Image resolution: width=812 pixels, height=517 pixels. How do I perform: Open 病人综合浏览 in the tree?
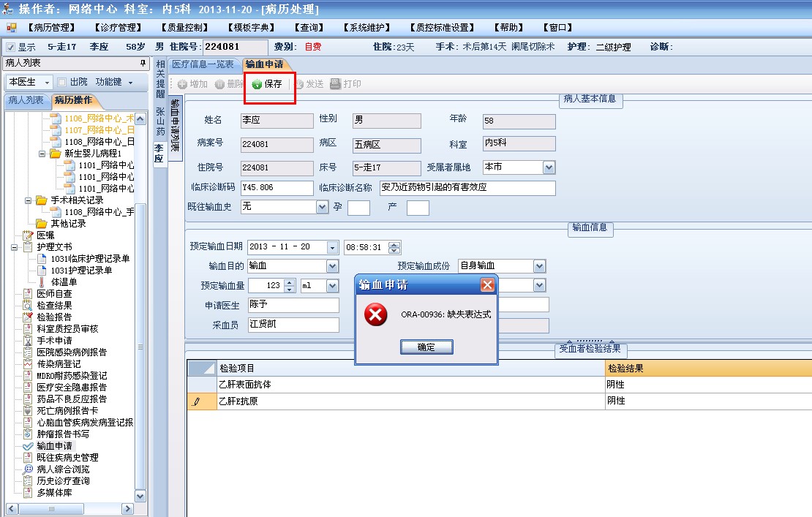pos(63,469)
